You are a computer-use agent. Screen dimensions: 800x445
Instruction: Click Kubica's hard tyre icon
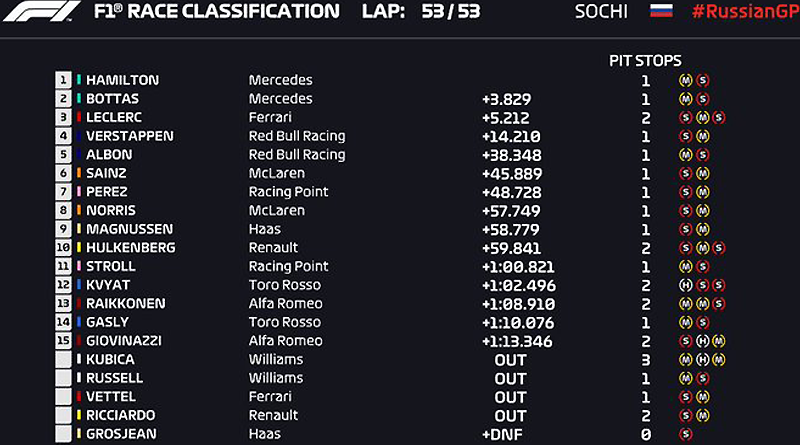(702, 360)
